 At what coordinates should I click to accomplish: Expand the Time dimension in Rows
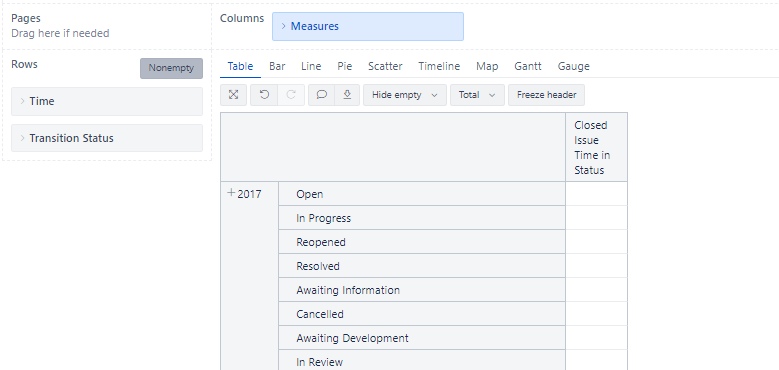coord(22,101)
